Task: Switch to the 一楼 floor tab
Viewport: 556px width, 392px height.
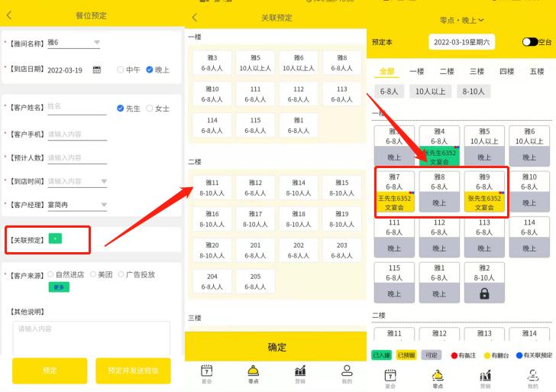Action: [417, 71]
